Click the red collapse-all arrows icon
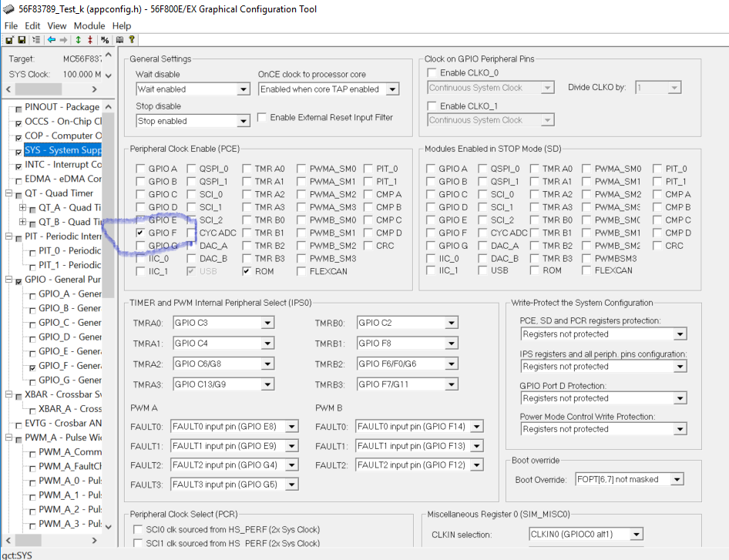 (90, 40)
